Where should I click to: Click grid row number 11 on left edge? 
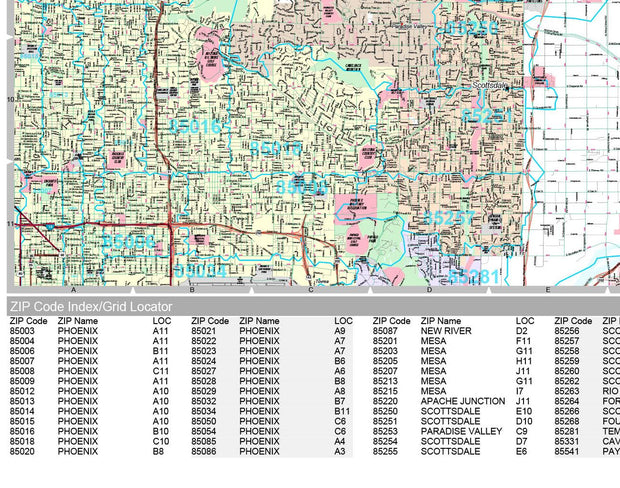[x=11, y=224]
